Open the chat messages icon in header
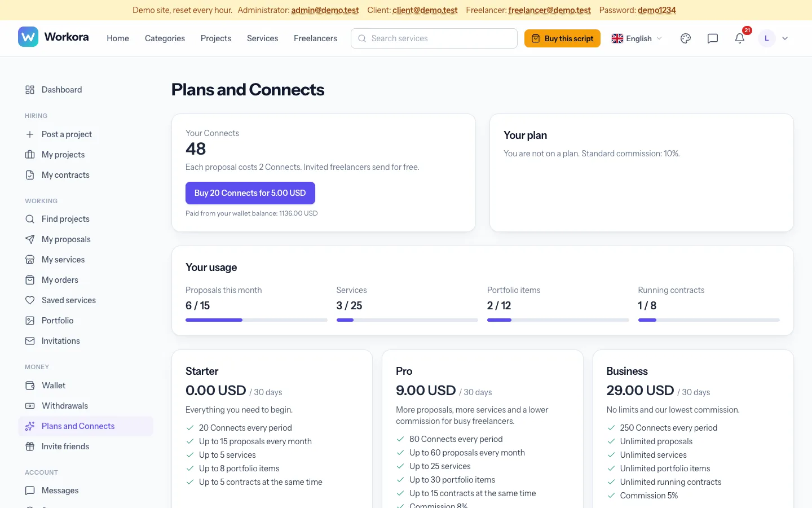The height and width of the screenshot is (508, 812). [713, 38]
